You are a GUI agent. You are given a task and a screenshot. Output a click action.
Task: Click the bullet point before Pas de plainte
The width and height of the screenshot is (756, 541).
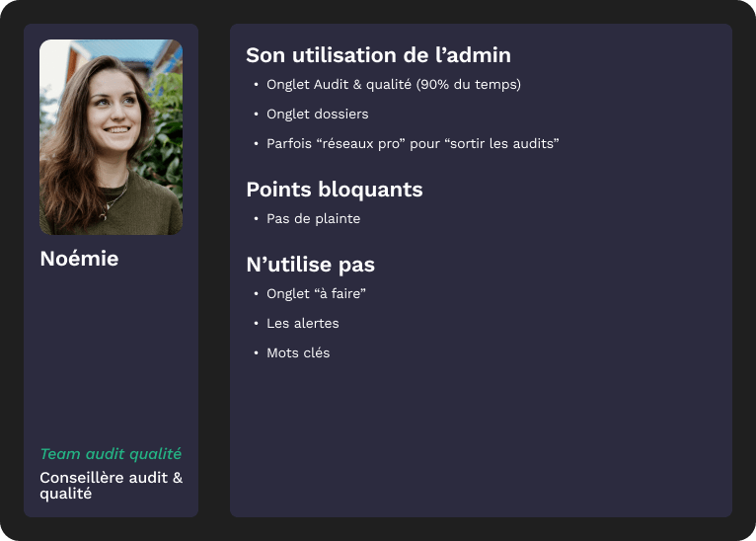point(256,219)
